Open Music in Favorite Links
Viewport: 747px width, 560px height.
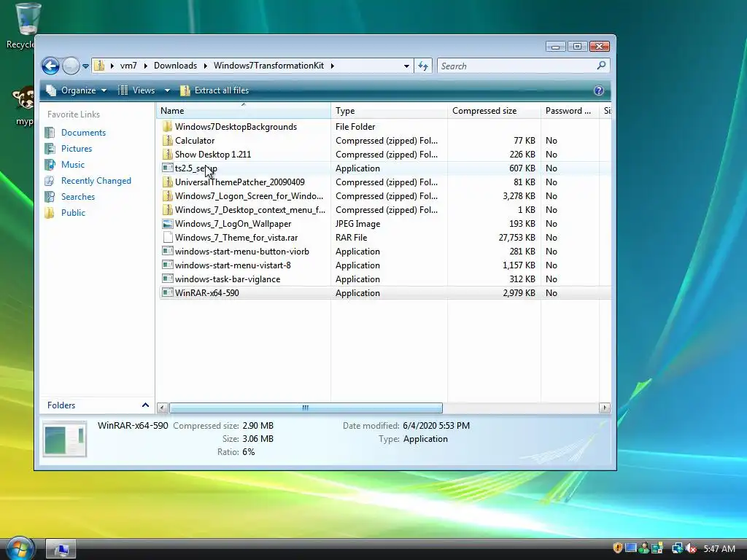pos(72,165)
